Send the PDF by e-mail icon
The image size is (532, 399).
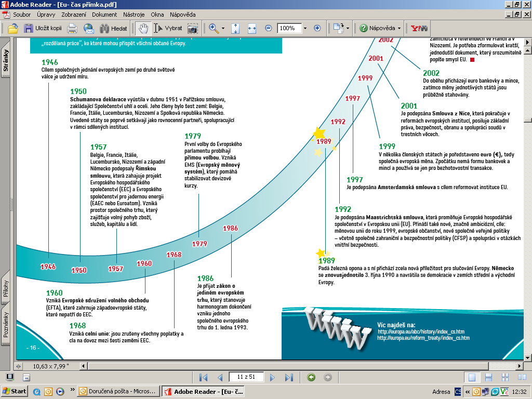[89, 29]
